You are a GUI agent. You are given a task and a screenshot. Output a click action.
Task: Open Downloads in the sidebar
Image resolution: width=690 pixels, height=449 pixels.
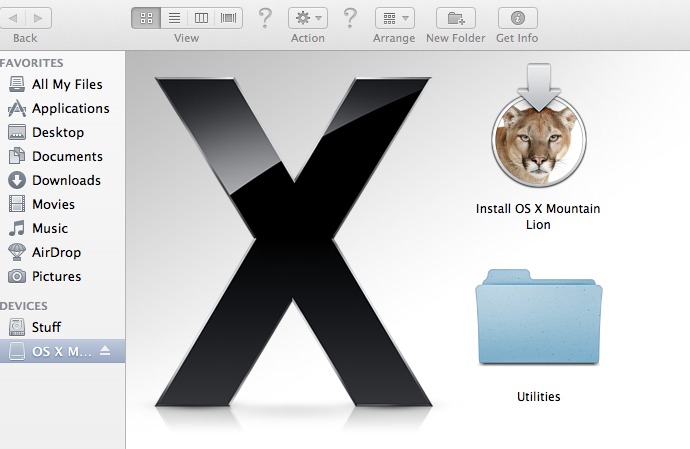[x=62, y=180]
